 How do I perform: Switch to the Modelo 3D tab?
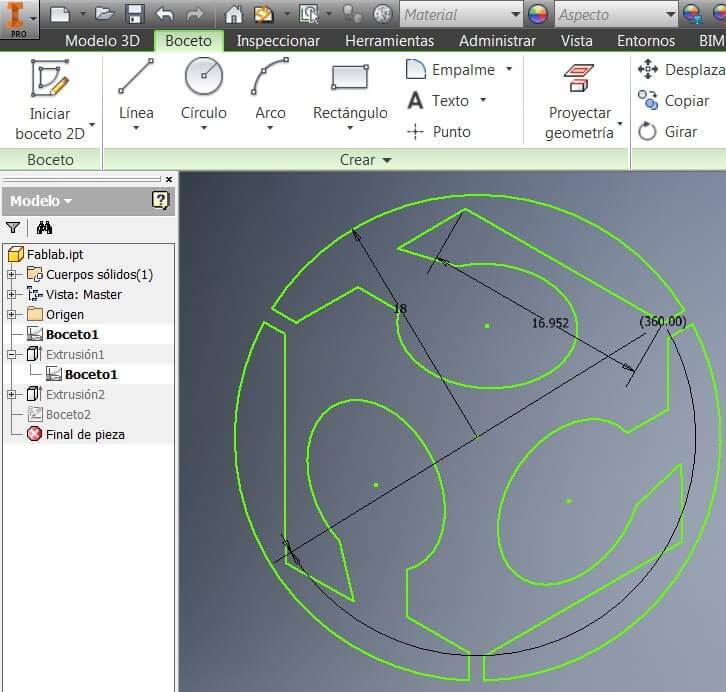[x=102, y=41]
